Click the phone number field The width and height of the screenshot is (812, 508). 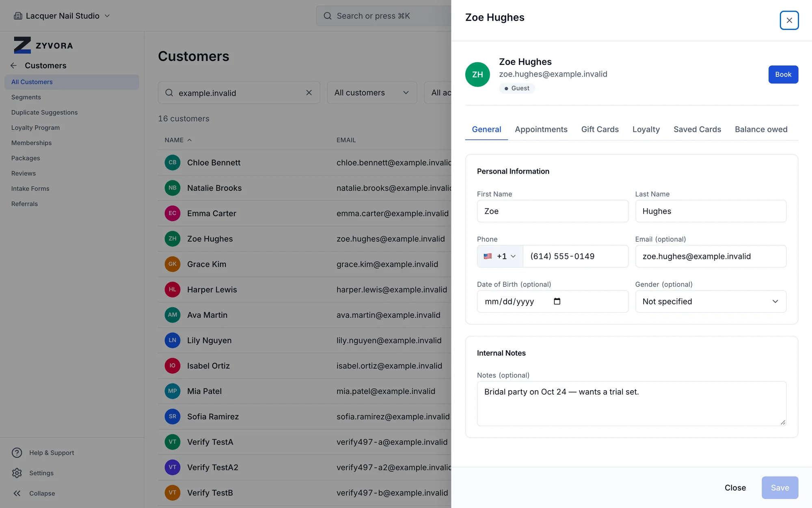point(575,256)
